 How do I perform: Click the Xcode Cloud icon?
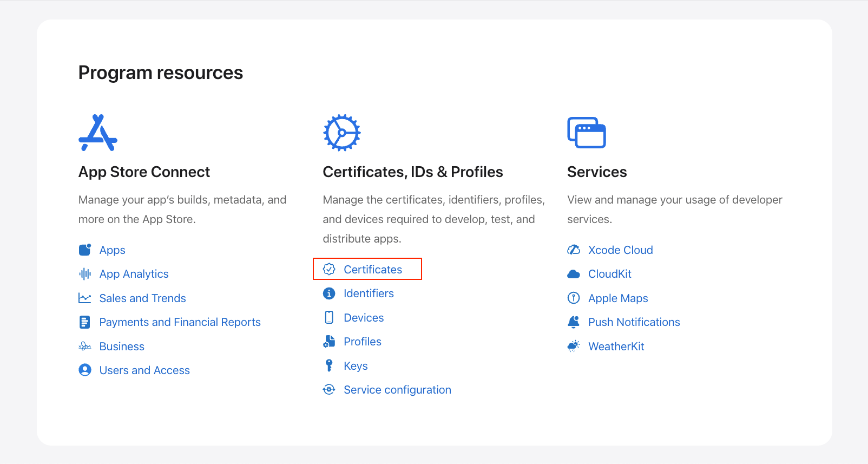574,250
